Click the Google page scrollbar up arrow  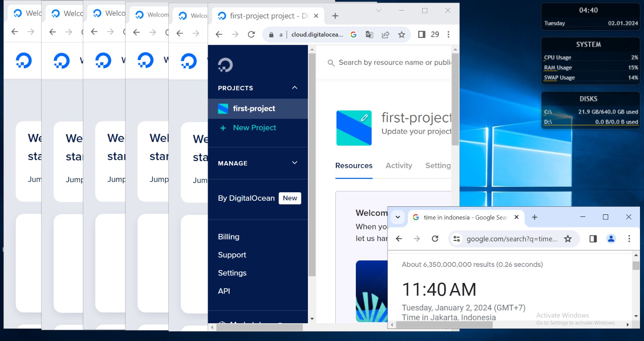(x=636, y=255)
